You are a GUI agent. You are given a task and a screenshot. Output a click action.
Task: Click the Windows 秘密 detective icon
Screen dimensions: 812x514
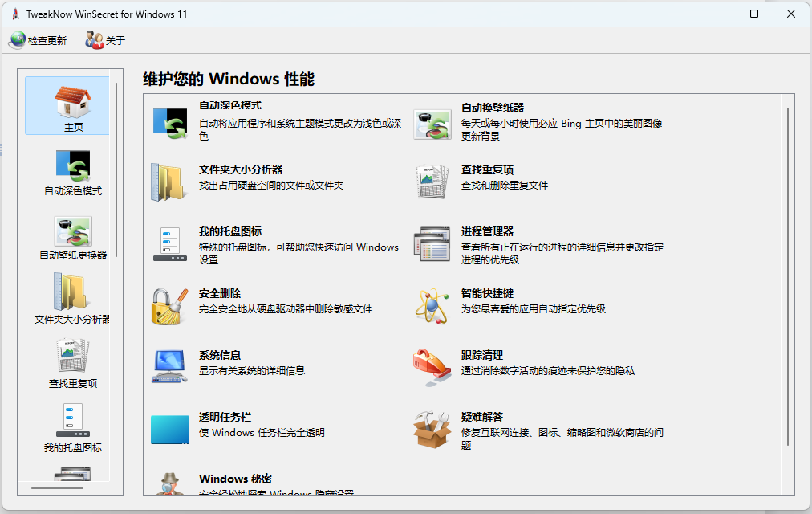[170, 483]
